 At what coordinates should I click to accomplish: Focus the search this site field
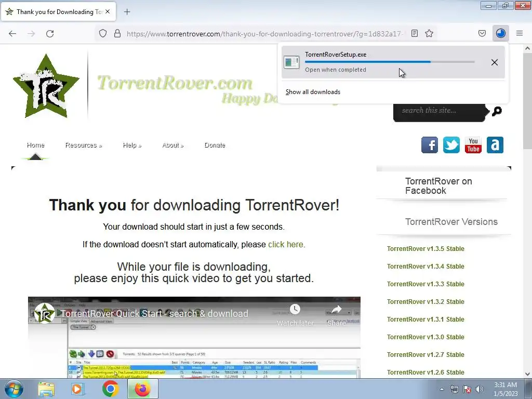pyautogui.click(x=440, y=112)
